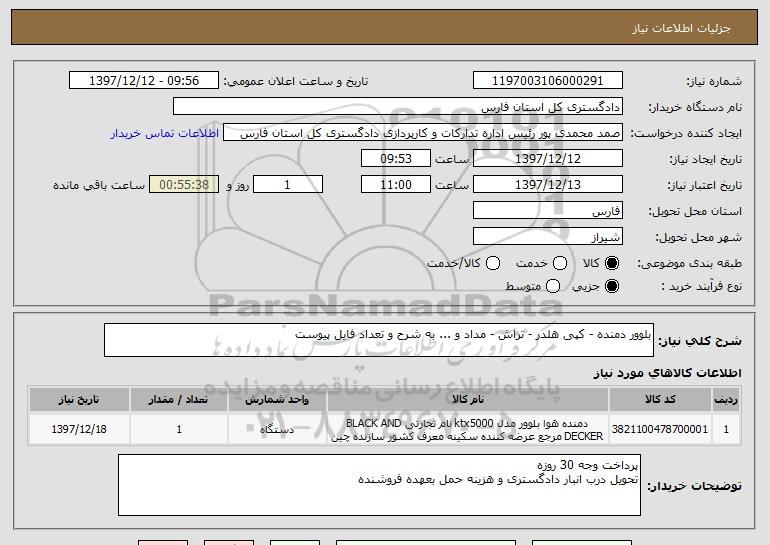Screen dimensions: 770x545
Task: Click the تعداد / مقدار column header
Action: tap(179, 399)
